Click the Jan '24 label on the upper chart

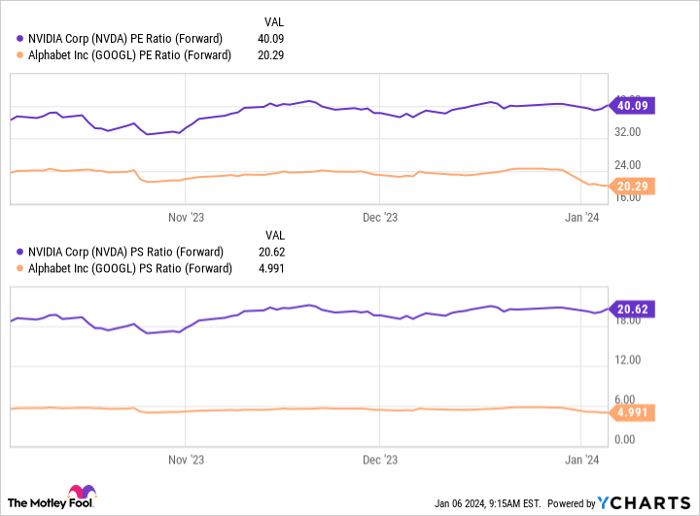582,216
